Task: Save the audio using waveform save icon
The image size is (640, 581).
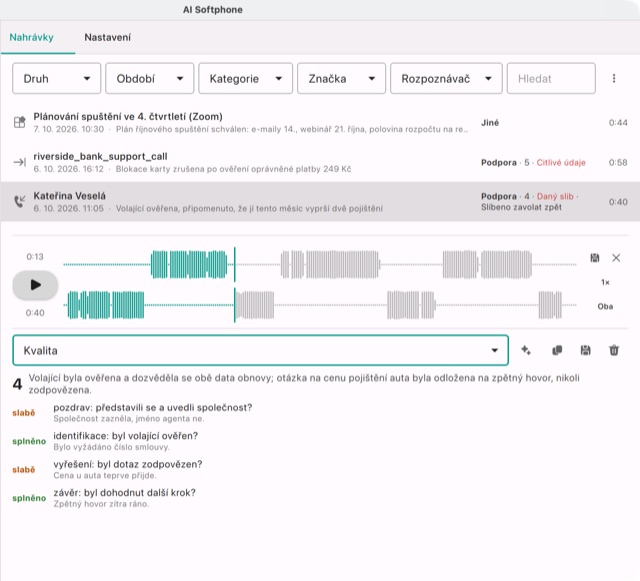Action: tap(595, 258)
